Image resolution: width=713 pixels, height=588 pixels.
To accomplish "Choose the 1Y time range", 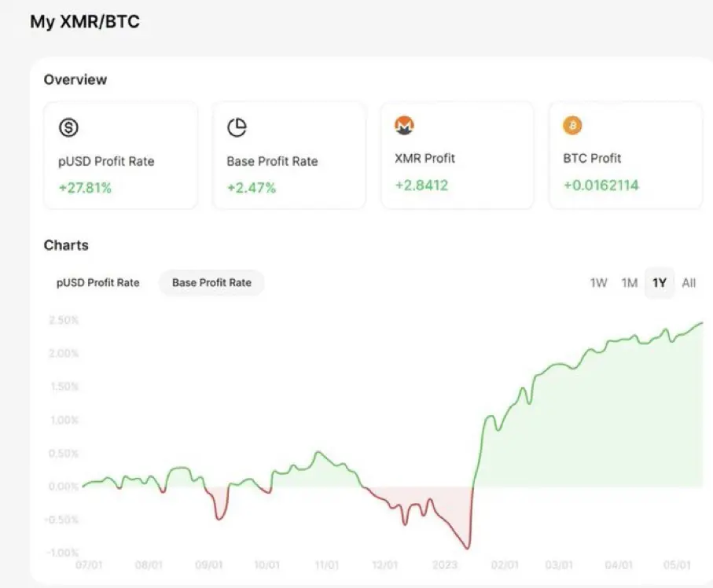I will (660, 283).
